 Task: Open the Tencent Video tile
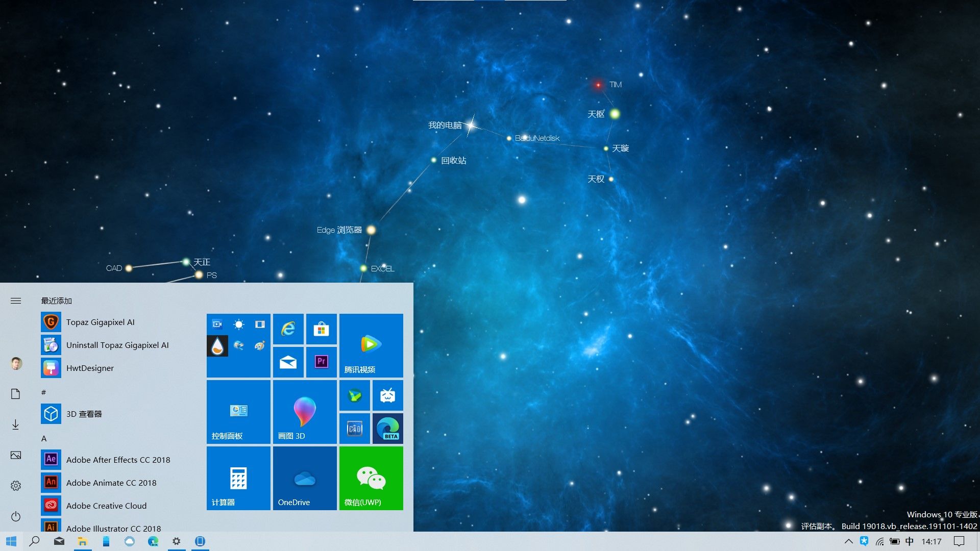pyautogui.click(x=371, y=345)
